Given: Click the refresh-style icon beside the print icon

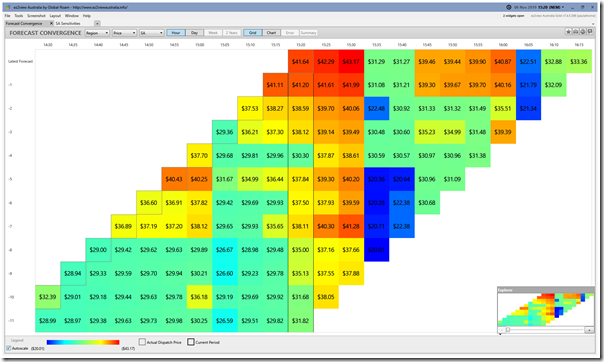Looking at the screenshot, I should pyautogui.click(x=583, y=32).
